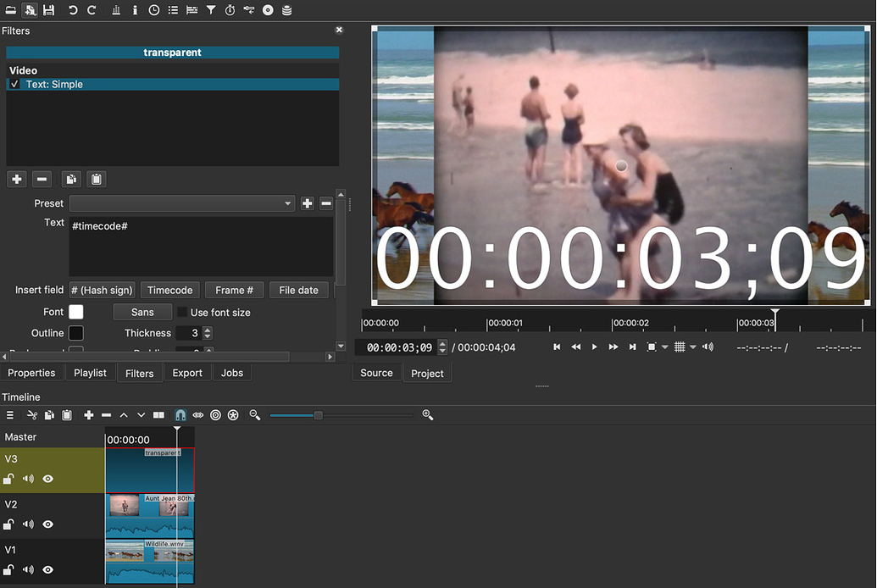Click the funnel Filters icon in the toolbar
This screenshot has height=588, width=877.
211,10
